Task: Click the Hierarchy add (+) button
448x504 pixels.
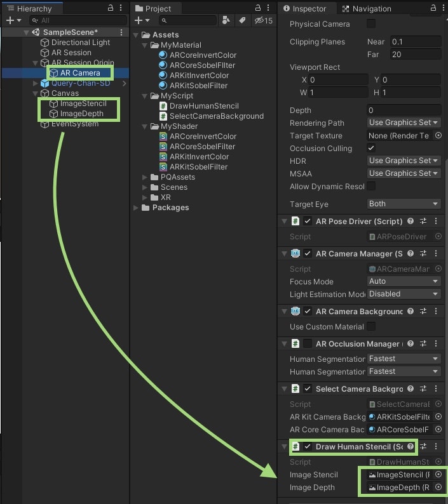Action: [13, 20]
